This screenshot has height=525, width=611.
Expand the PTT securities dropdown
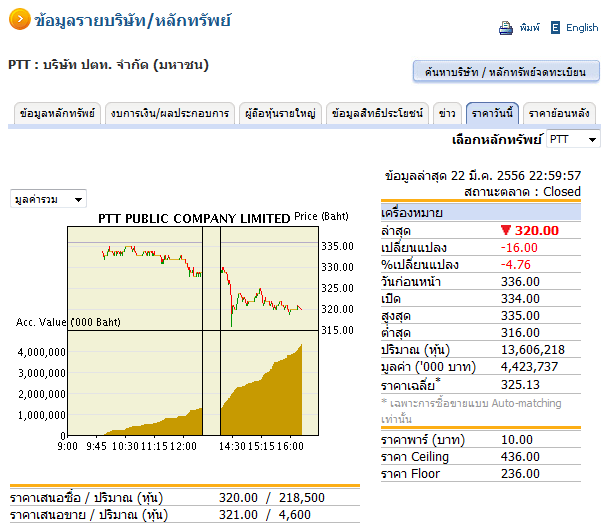tap(573, 139)
